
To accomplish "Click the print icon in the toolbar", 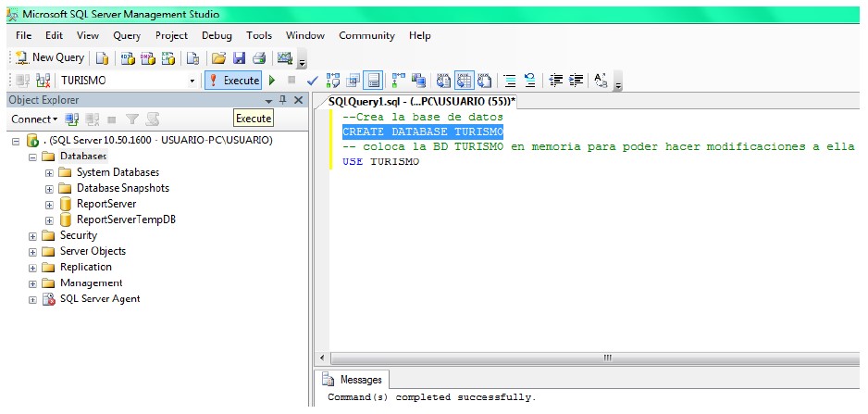I will (259, 58).
